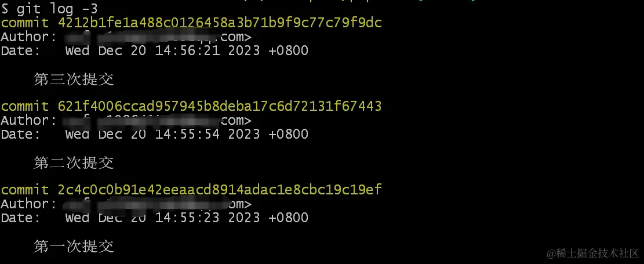This screenshot has height=264, width=644.
Task: Click the 'commit' word of the second entry
Action: pos(25,107)
